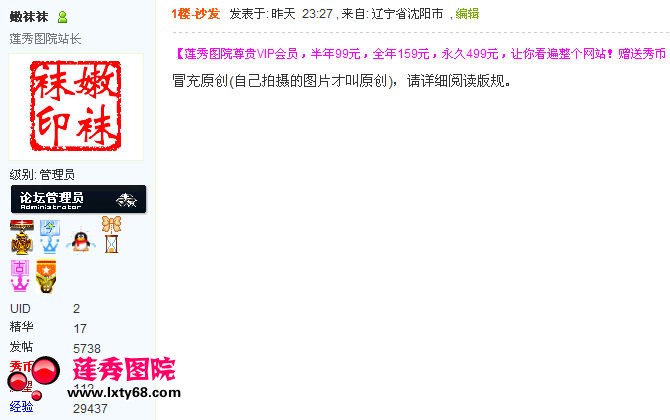Click the green 编辑 edit link

point(467,14)
